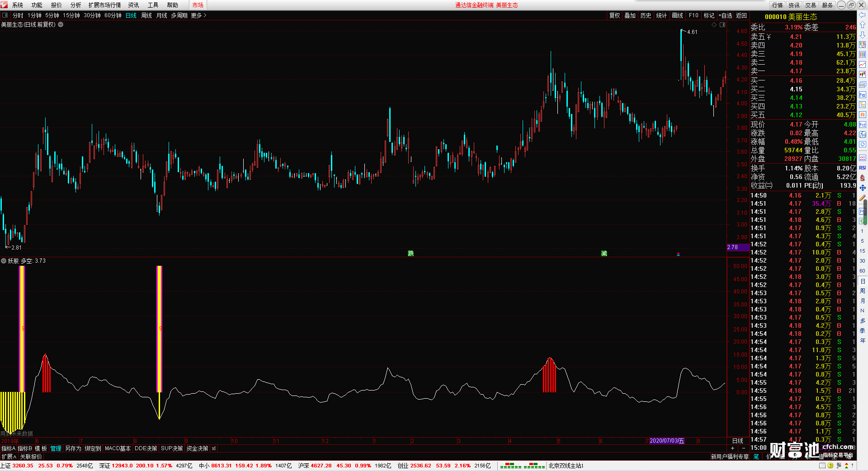The image size is (868, 471).
Task: Click the colored grid list sidebar icon
Action: click(x=863, y=55)
